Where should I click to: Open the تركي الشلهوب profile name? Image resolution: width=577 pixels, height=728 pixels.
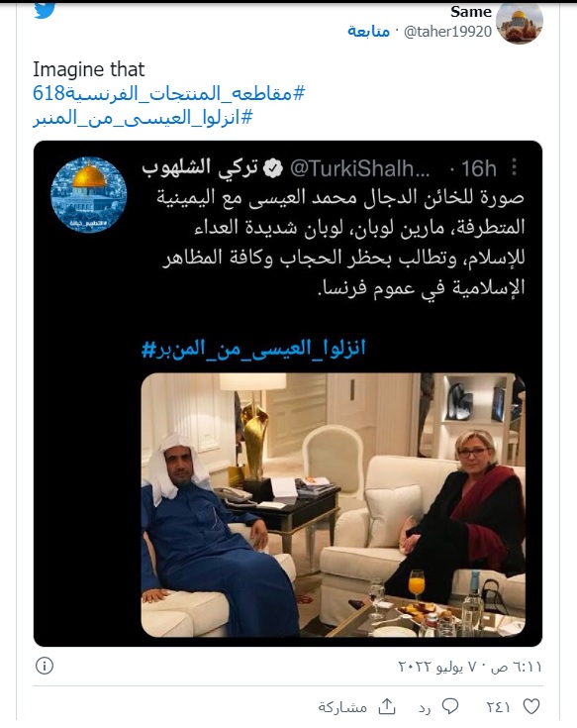tap(200, 168)
